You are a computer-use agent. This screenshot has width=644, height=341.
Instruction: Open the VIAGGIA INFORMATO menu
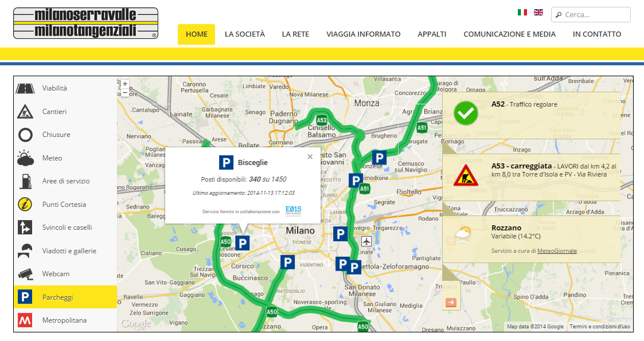tap(364, 34)
